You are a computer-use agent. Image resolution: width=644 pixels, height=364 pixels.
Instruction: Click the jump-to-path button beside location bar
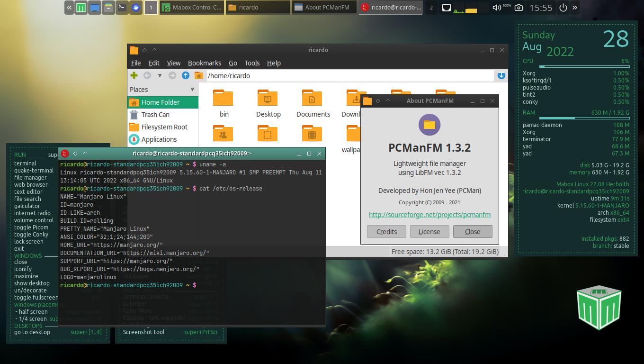pyautogui.click(x=501, y=75)
